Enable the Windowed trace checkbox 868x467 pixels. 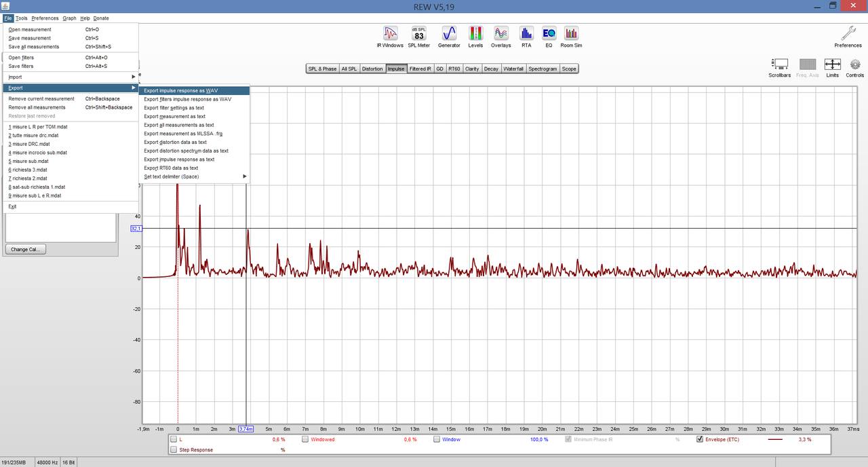pyautogui.click(x=305, y=439)
